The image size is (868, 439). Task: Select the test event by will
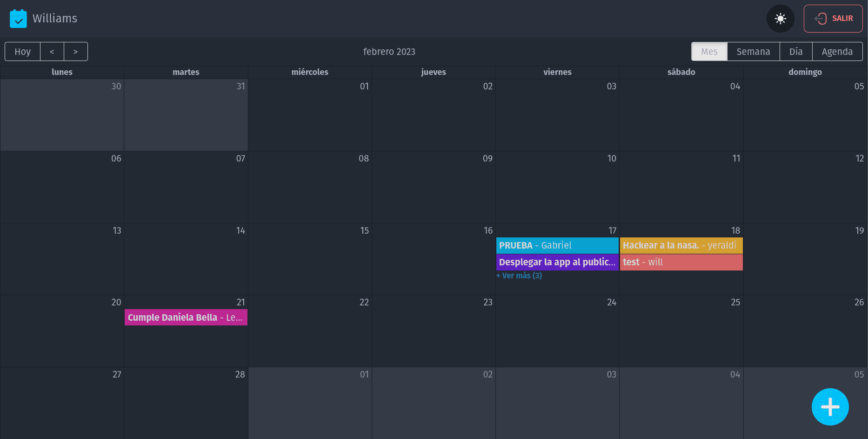click(x=681, y=262)
